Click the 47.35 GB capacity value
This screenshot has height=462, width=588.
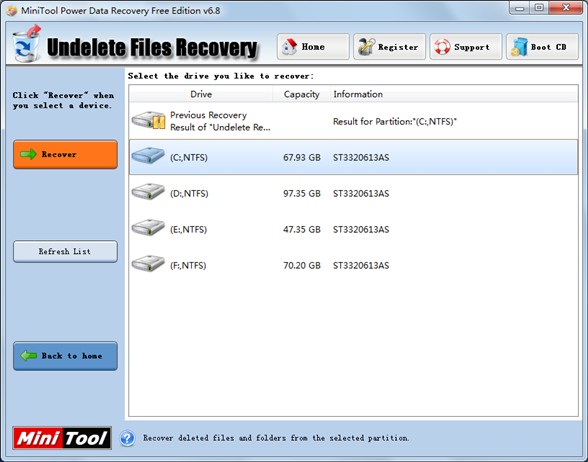tap(302, 230)
